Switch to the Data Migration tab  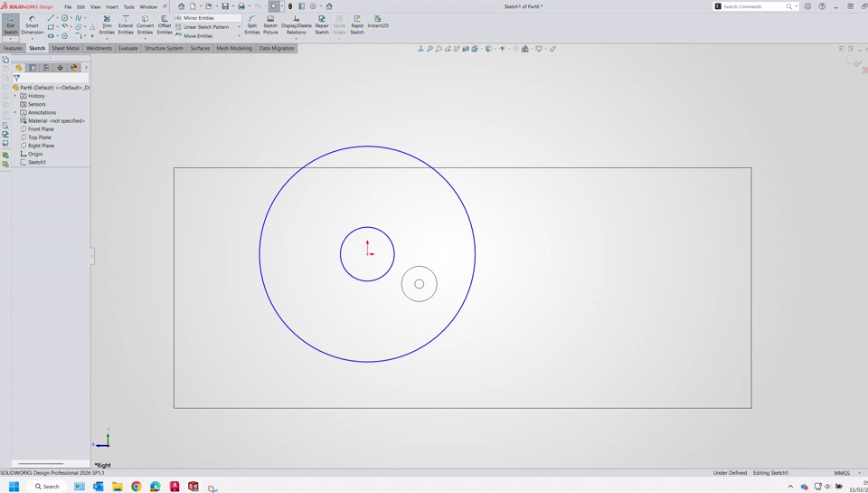click(277, 48)
